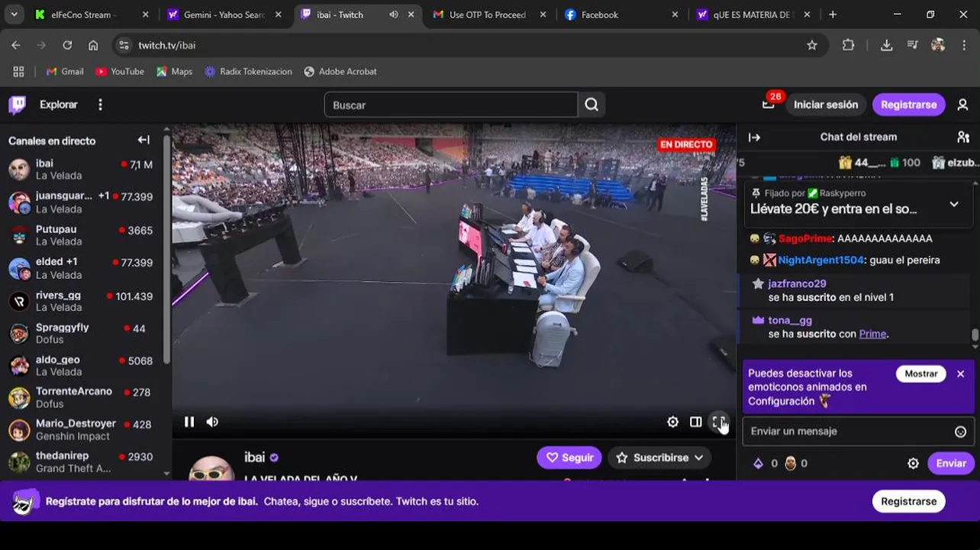
Task: Click Iniciar sesión
Action: point(825,105)
